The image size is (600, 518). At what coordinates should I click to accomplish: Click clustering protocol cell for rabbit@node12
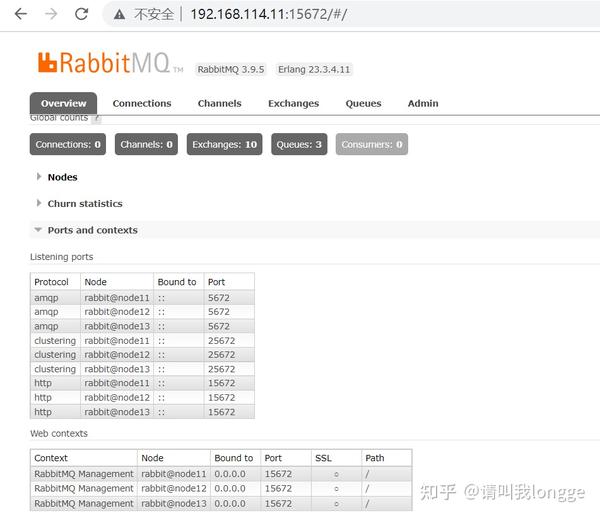coord(55,355)
